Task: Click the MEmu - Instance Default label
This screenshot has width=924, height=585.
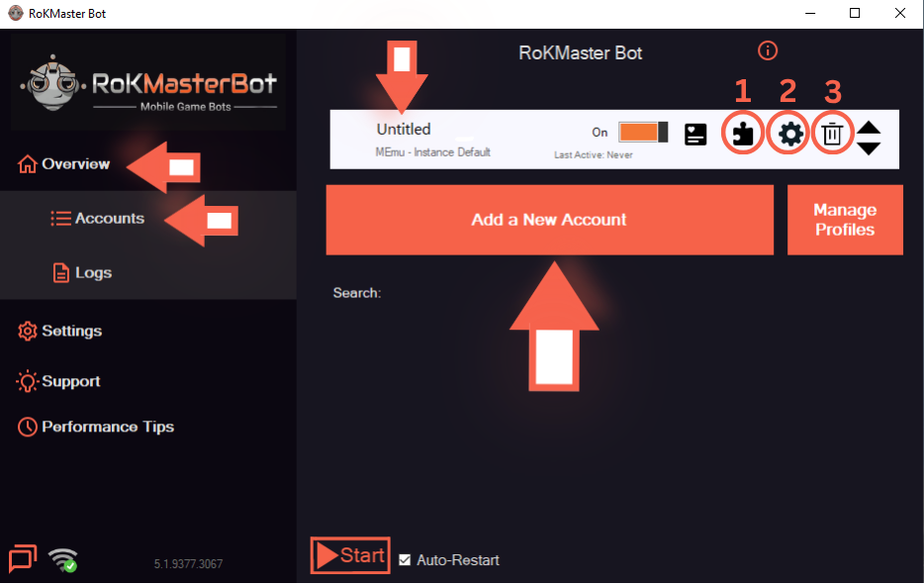Action: 432,152
